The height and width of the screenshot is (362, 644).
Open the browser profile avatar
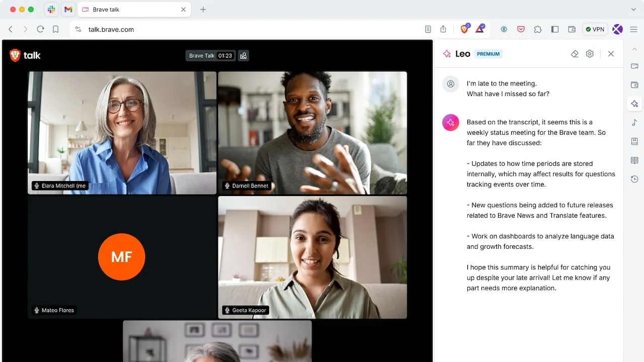pyautogui.click(x=617, y=30)
